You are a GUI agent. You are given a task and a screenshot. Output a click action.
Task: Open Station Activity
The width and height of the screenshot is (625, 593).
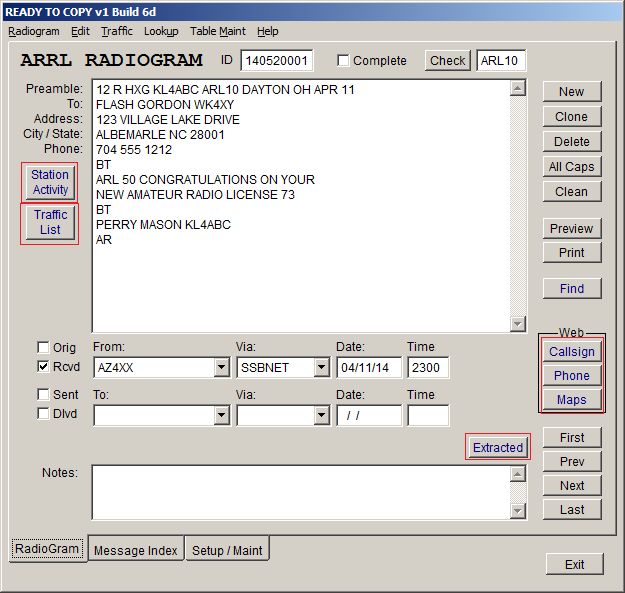(50, 182)
